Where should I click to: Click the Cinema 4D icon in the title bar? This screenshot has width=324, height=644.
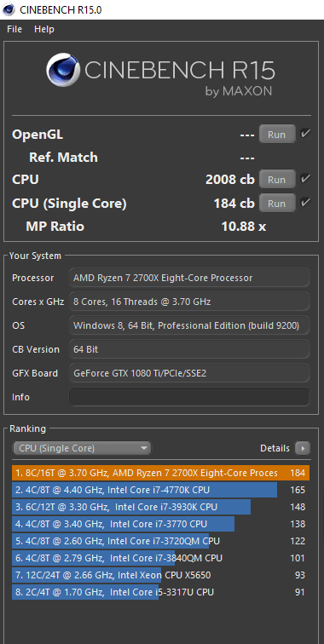(x=9, y=9)
